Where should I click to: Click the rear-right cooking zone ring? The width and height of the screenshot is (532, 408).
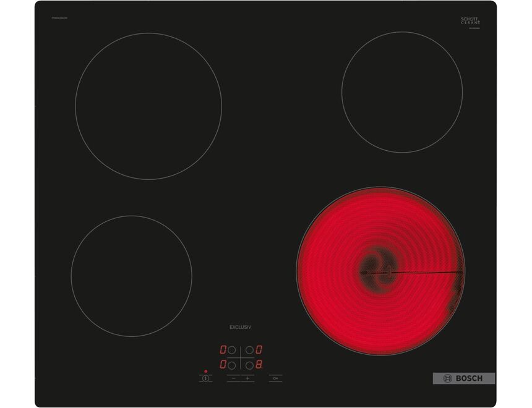pos(402,91)
